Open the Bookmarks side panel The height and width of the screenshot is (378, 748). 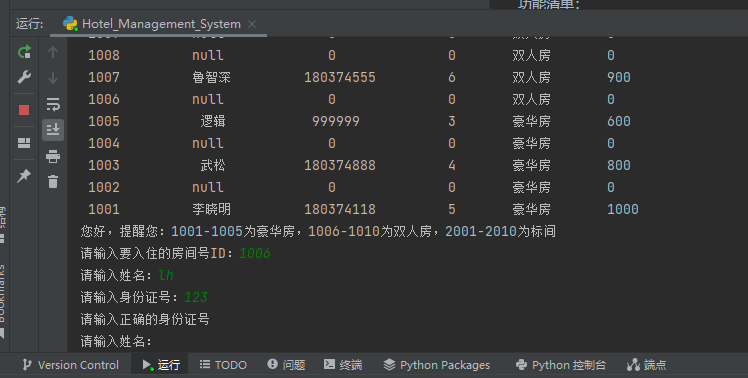tap(2, 301)
